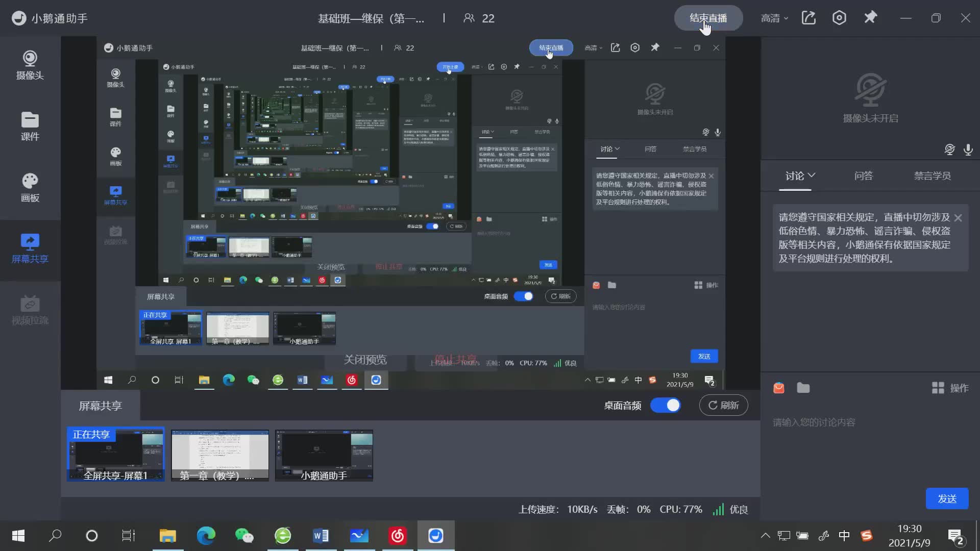Click the 发送 send button
Viewport: 980px width, 551px height.
coord(947,498)
